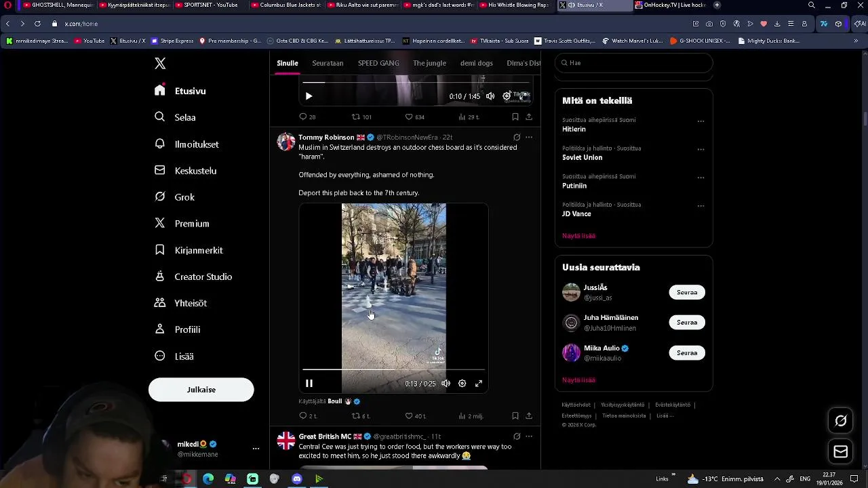The height and width of the screenshot is (488, 868).
Task: Switch to The jungle tab
Action: click(x=429, y=63)
